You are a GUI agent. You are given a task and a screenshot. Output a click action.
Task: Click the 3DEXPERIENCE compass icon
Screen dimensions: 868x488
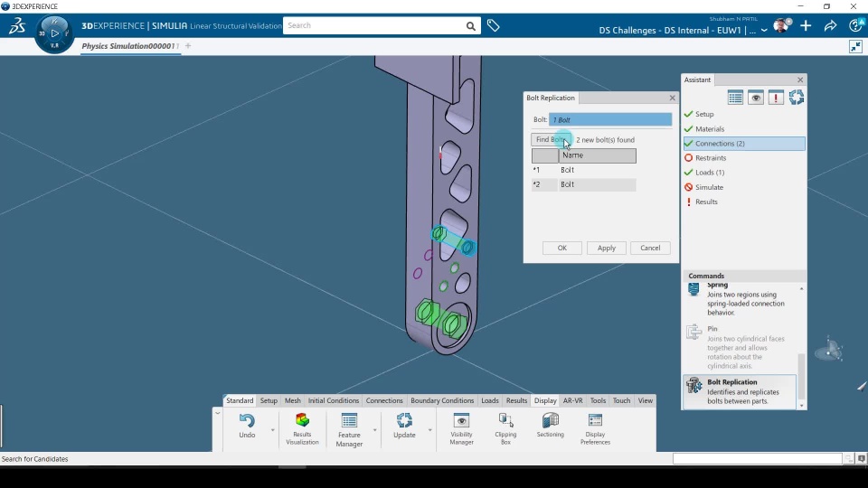pos(54,33)
